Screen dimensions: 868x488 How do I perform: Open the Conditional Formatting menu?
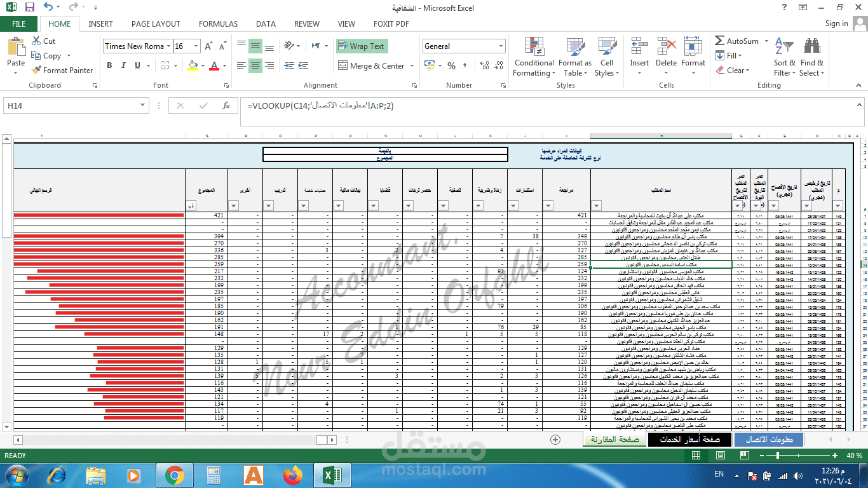[x=534, y=57]
